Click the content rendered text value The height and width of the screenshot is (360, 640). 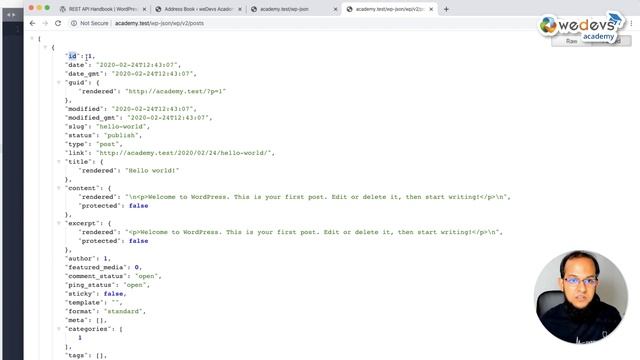pyautogui.click(x=316, y=197)
